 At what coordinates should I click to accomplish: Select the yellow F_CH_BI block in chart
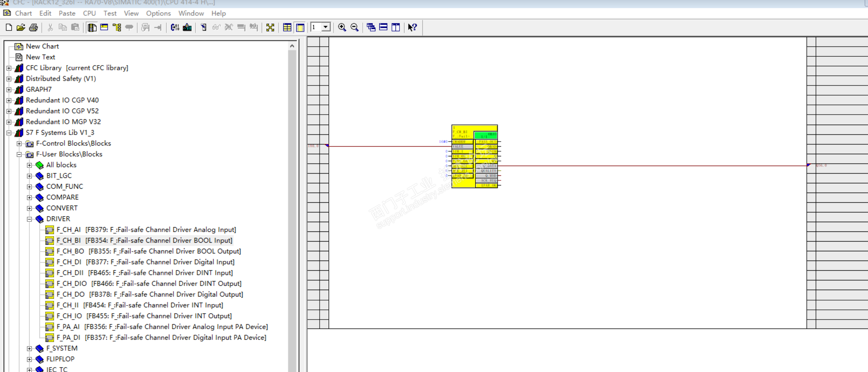pyautogui.click(x=475, y=156)
